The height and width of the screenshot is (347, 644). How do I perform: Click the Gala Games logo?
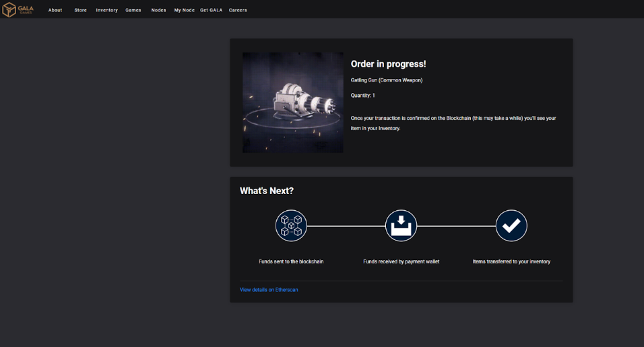18,9
